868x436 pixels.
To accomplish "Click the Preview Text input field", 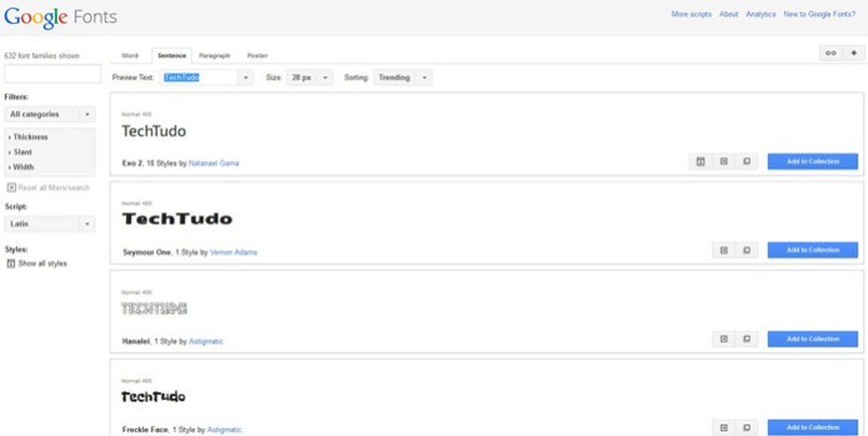I will point(199,78).
